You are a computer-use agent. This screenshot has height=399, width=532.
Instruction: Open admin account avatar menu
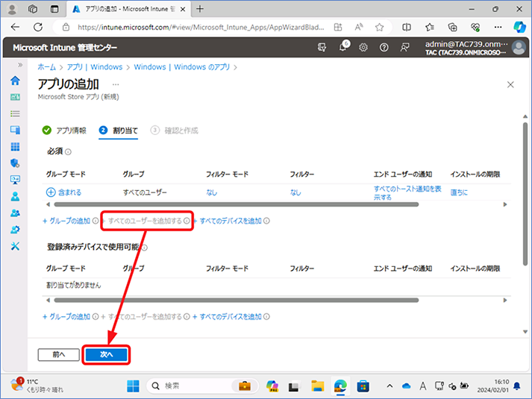[x=519, y=48]
